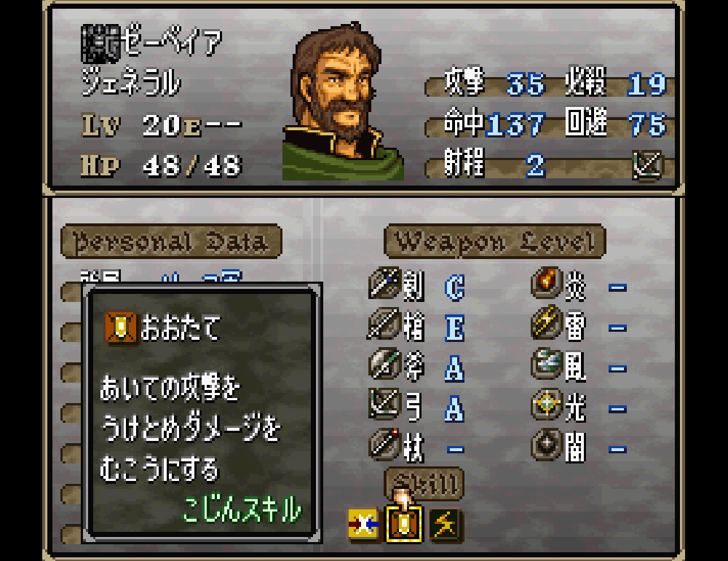Click the Weapon Level header
The image size is (728, 561).
pyautogui.click(x=495, y=242)
